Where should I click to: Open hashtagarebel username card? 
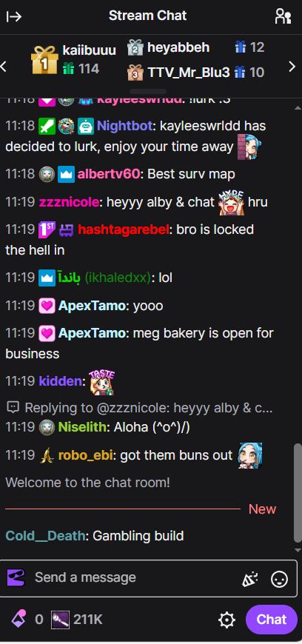pyautogui.click(x=124, y=229)
